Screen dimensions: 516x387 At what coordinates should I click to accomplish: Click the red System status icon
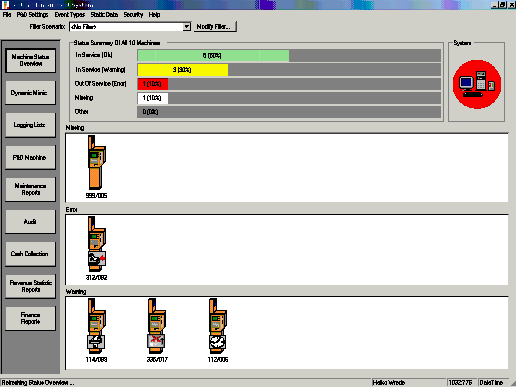[477, 84]
